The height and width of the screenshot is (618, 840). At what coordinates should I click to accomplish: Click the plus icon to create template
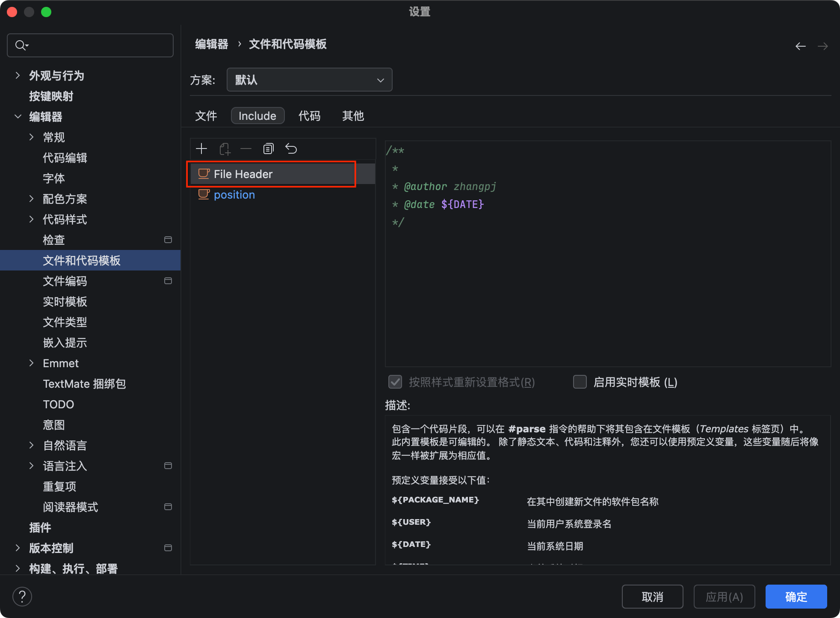[201, 149]
